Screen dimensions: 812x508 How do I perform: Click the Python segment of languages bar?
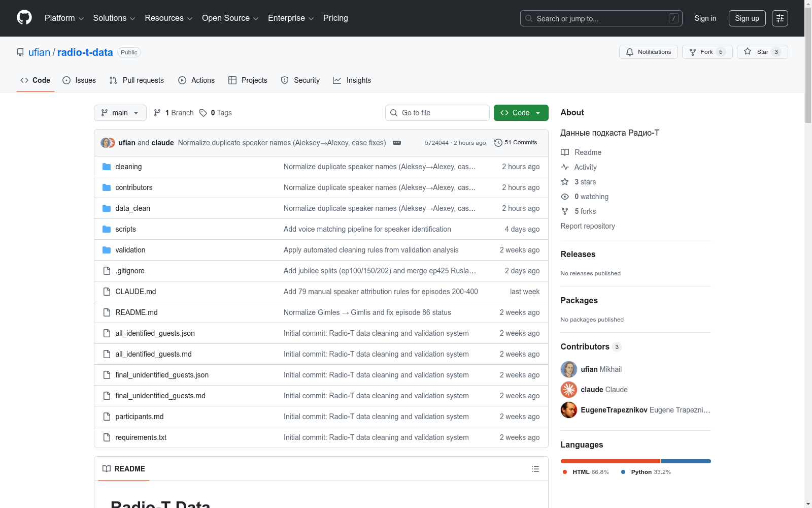click(686, 461)
